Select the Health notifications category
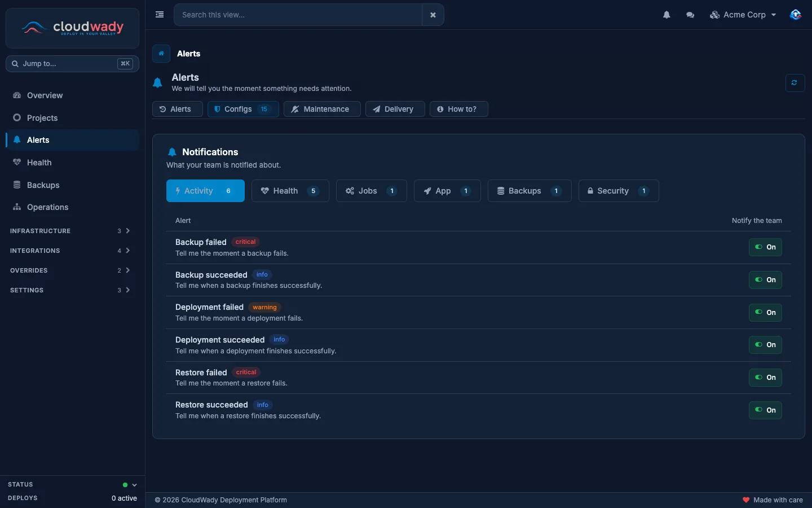This screenshot has width=812, height=508. point(290,191)
